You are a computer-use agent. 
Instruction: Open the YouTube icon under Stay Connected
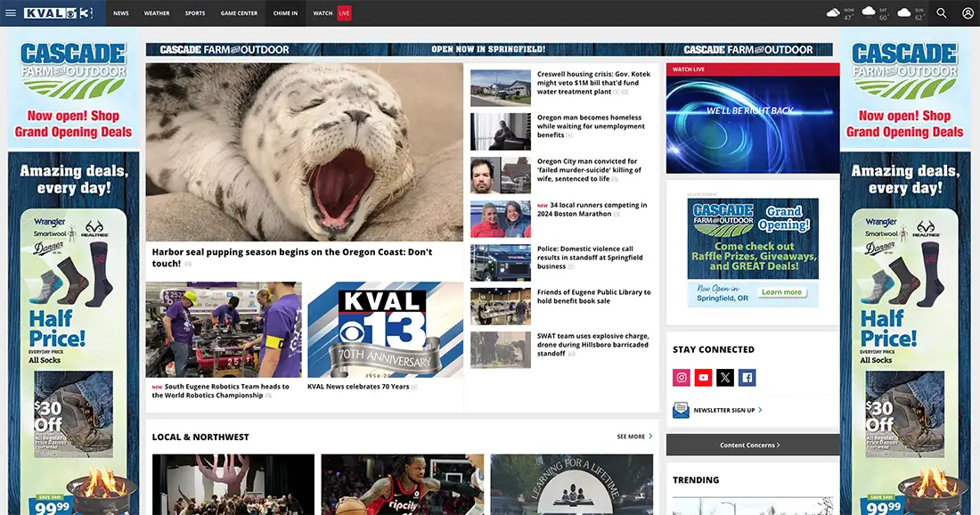pyautogui.click(x=703, y=378)
